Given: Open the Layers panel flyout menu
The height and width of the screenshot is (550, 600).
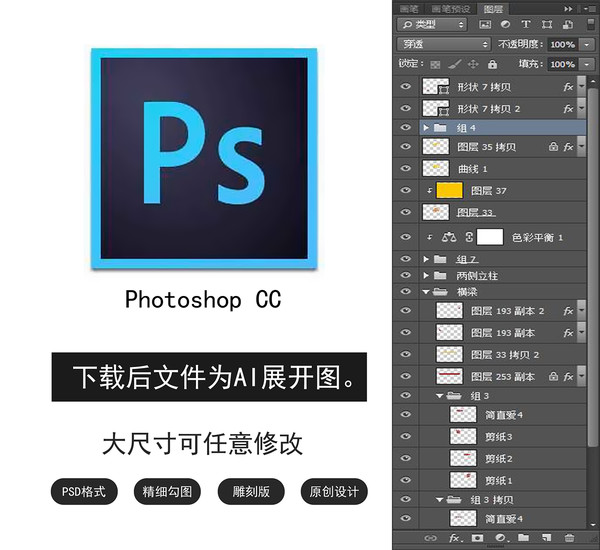Looking at the screenshot, I should [x=591, y=9].
